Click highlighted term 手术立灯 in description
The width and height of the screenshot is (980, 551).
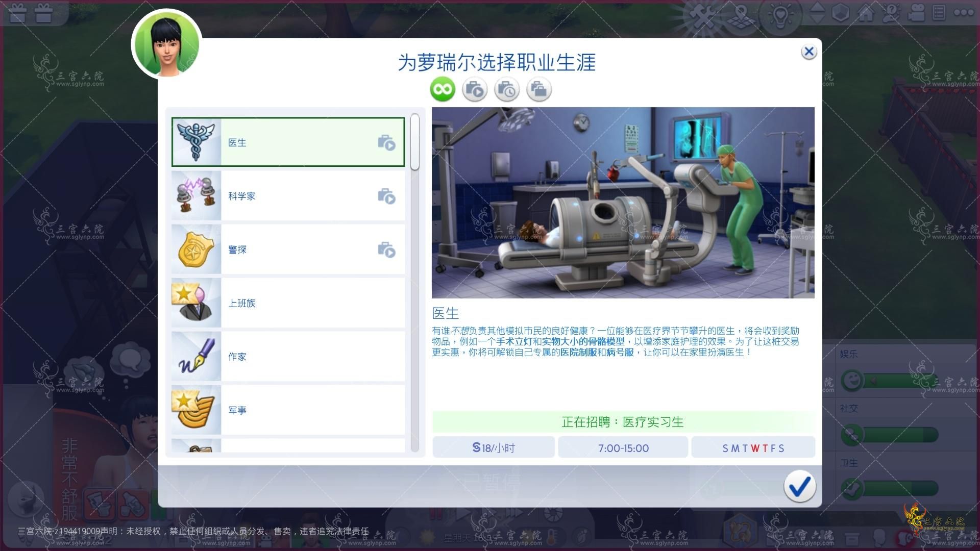[514, 341]
